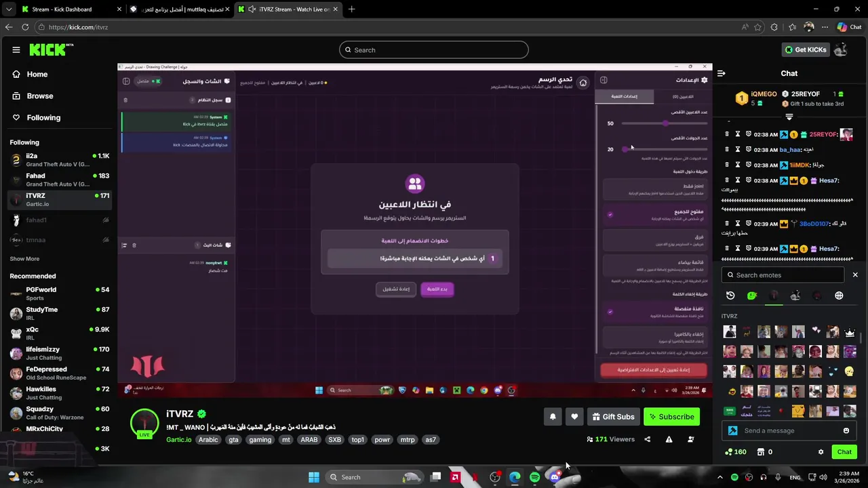Screen dimensions: 868x488
Task: Follow channel with heart button
Action: click(574, 417)
